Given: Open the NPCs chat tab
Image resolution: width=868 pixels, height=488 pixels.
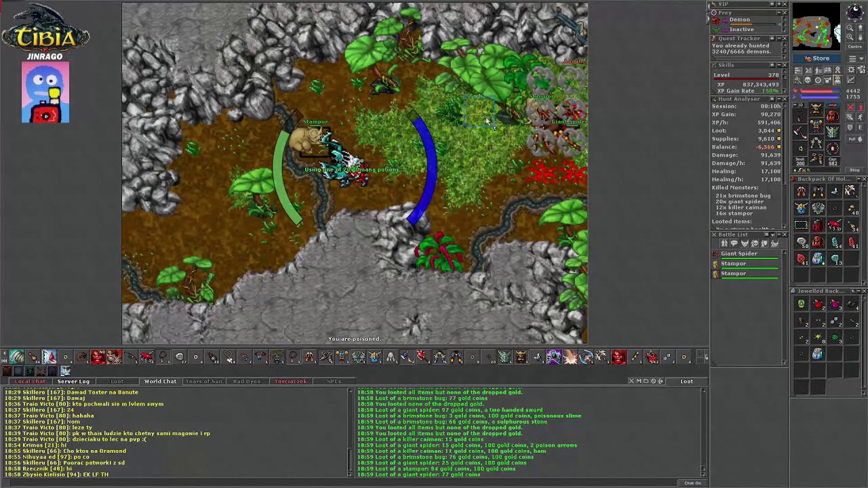Looking at the screenshot, I should 334,382.
